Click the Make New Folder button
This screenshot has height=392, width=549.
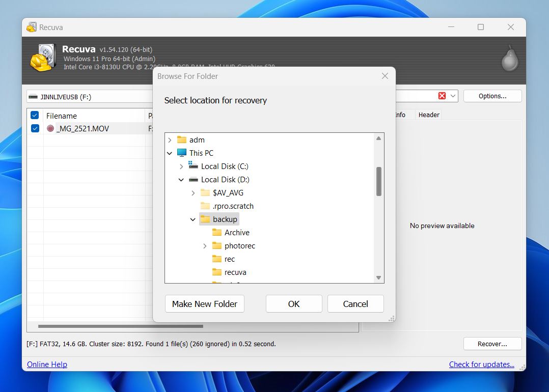[x=205, y=304]
